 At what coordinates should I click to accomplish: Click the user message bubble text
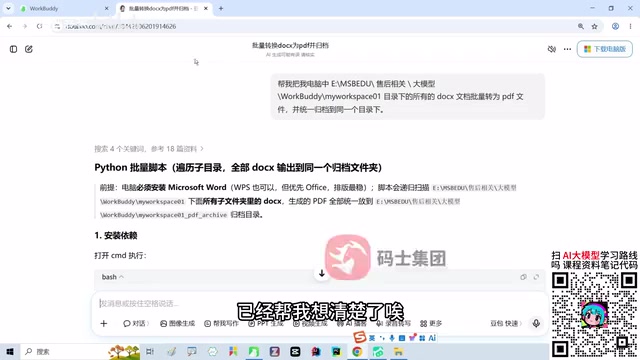click(400, 97)
